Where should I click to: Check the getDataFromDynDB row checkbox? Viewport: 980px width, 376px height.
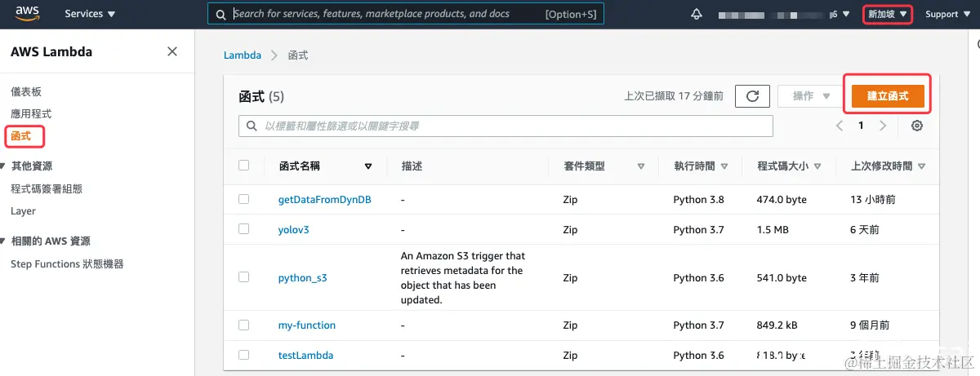[243, 199]
